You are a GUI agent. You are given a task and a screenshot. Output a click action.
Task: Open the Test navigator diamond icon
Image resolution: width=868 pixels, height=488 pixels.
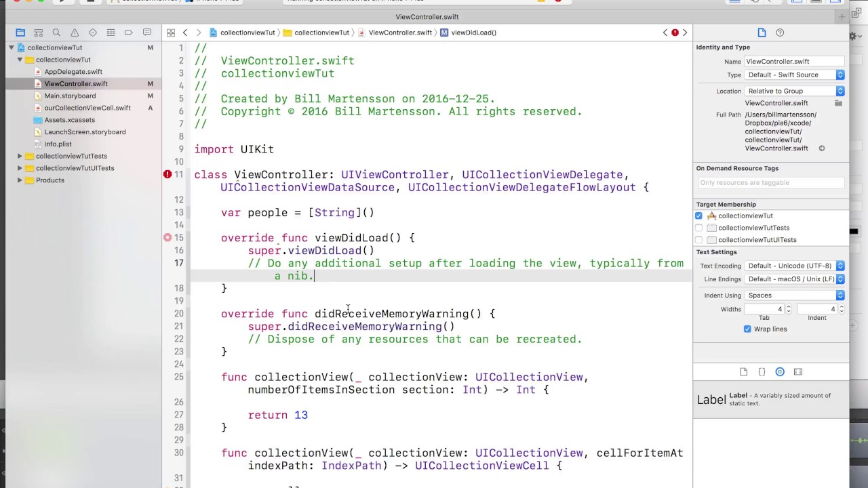click(93, 33)
